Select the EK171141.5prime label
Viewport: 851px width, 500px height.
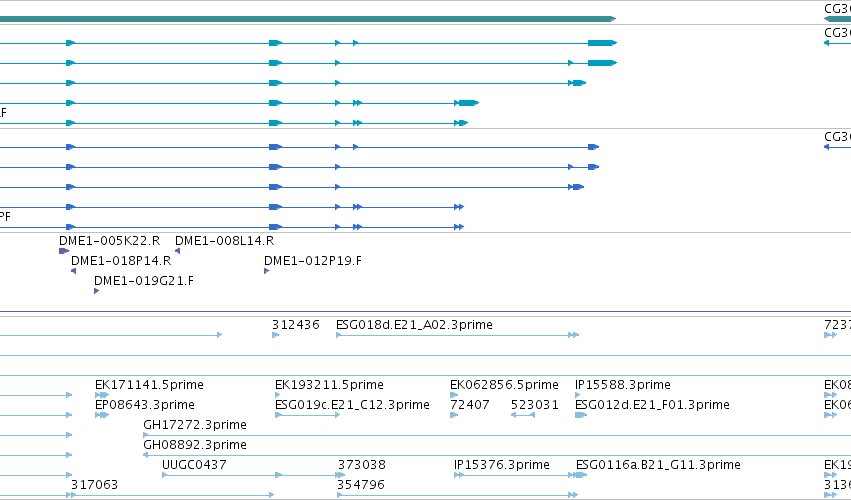coord(149,385)
